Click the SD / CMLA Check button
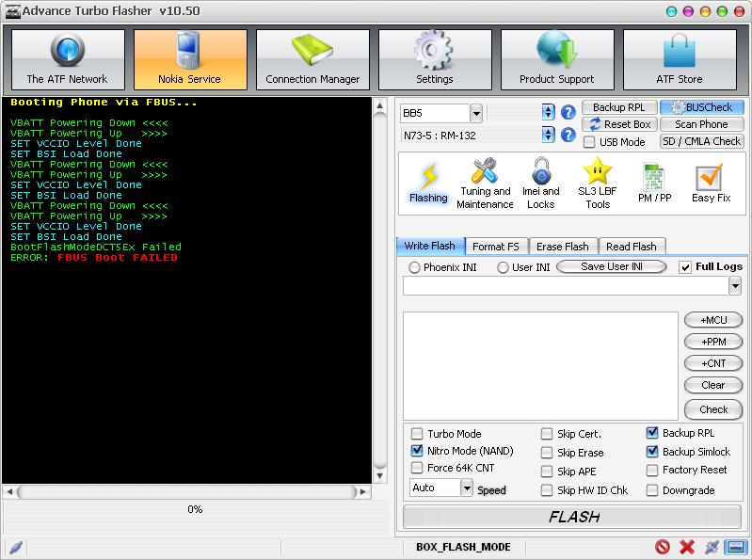752x560 pixels. 701,141
